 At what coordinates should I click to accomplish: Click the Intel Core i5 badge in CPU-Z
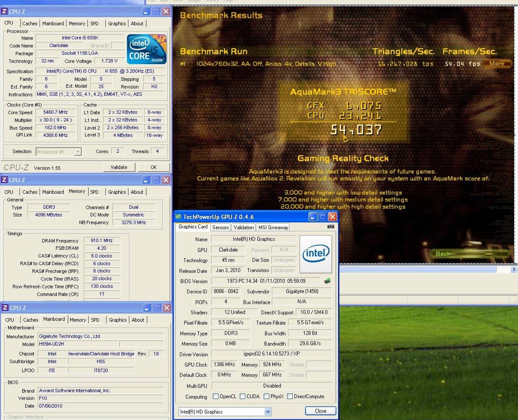tap(147, 50)
